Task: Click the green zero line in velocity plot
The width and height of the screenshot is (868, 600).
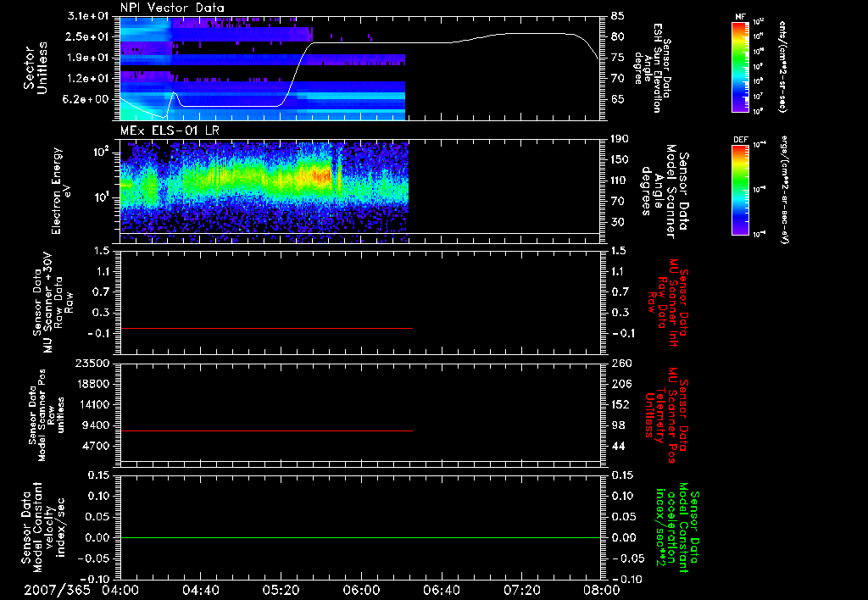Action: point(360,537)
